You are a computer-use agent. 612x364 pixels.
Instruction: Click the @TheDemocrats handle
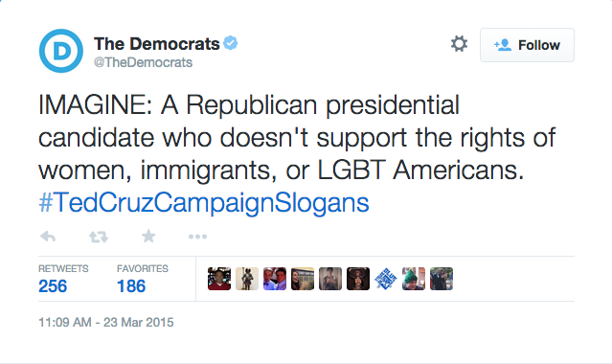pyautogui.click(x=143, y=62)
